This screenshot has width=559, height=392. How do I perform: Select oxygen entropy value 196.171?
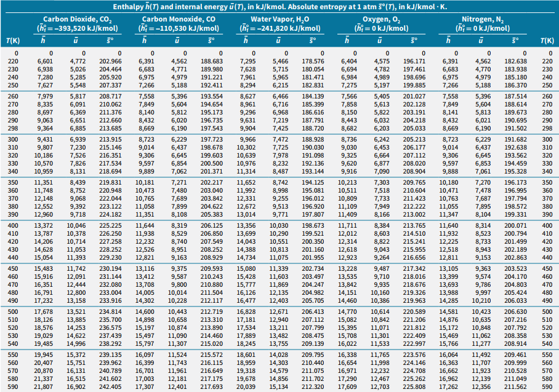pyautogui.click(x=414, y=62)
